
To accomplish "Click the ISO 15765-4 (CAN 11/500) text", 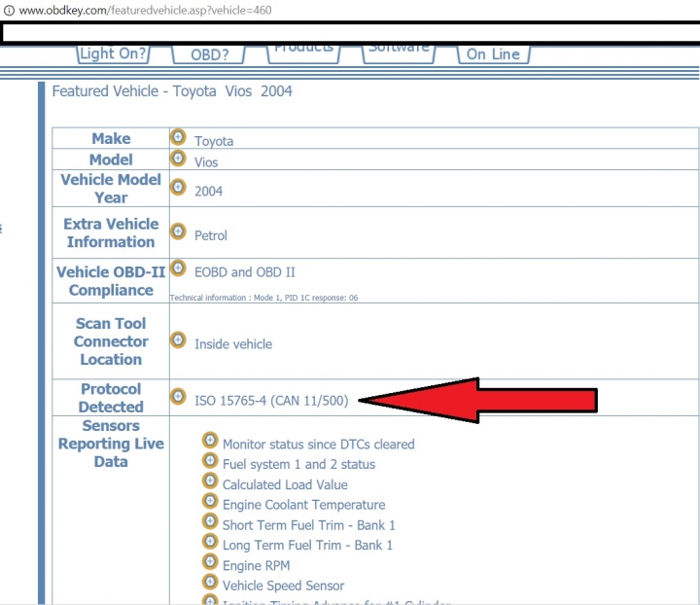I will [271, 401].
